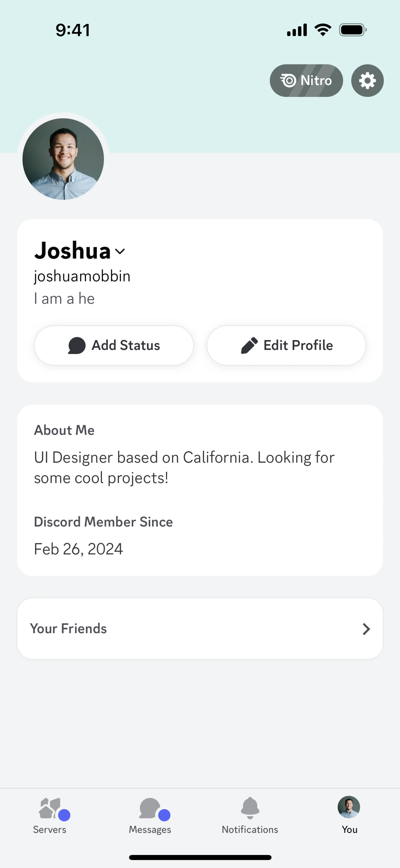Image resolution: width=400 pixels, height=868 pixels.
Task: Tap the Nitro swirl logo icon
Action: (288, 81)
